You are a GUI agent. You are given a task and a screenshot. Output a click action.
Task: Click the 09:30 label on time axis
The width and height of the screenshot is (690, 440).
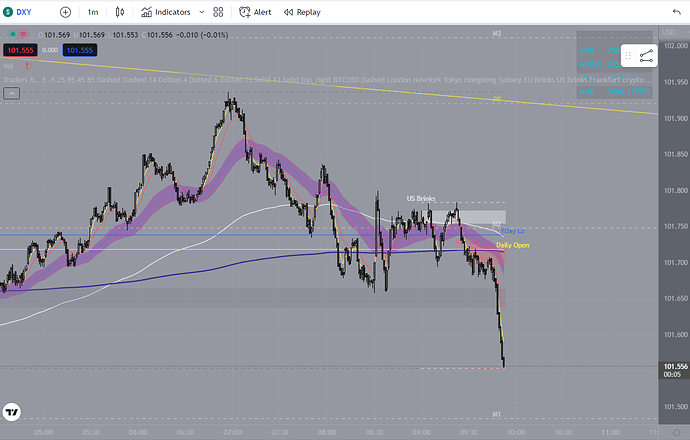pyautogui.click(x=469, y=433)
